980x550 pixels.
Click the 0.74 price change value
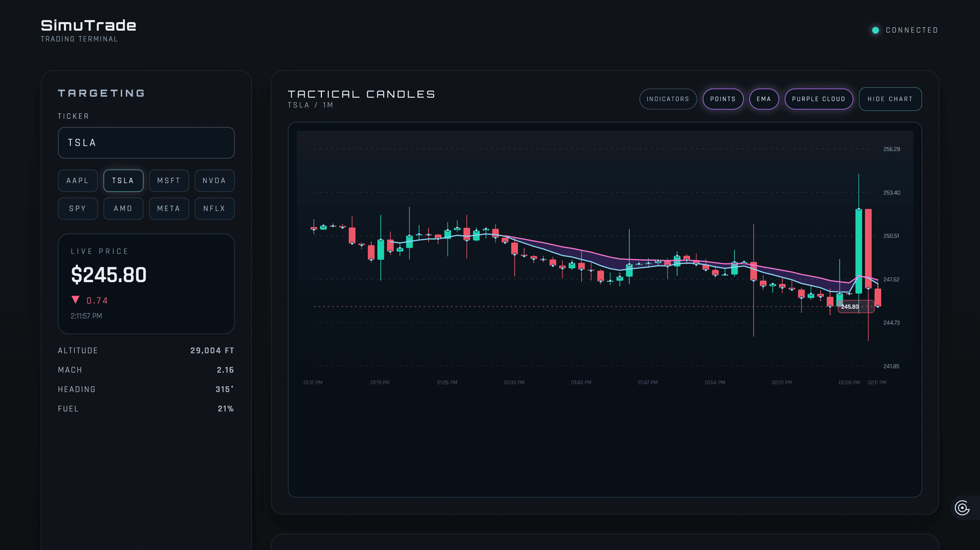coord(97,301)
